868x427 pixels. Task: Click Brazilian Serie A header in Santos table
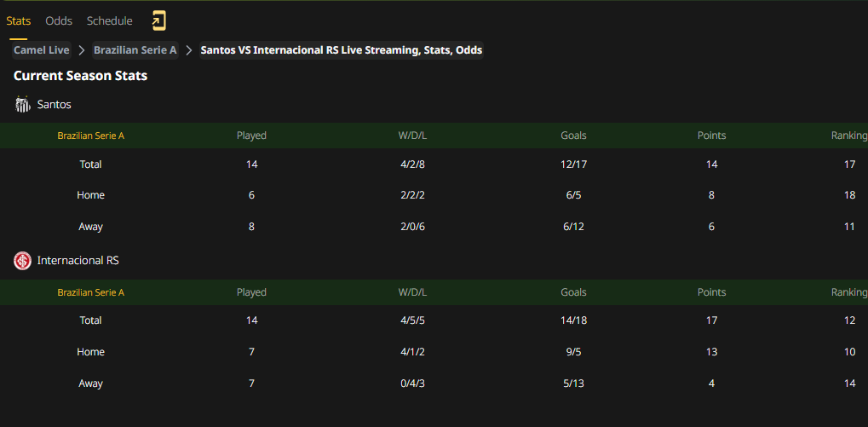click(91, 136)
